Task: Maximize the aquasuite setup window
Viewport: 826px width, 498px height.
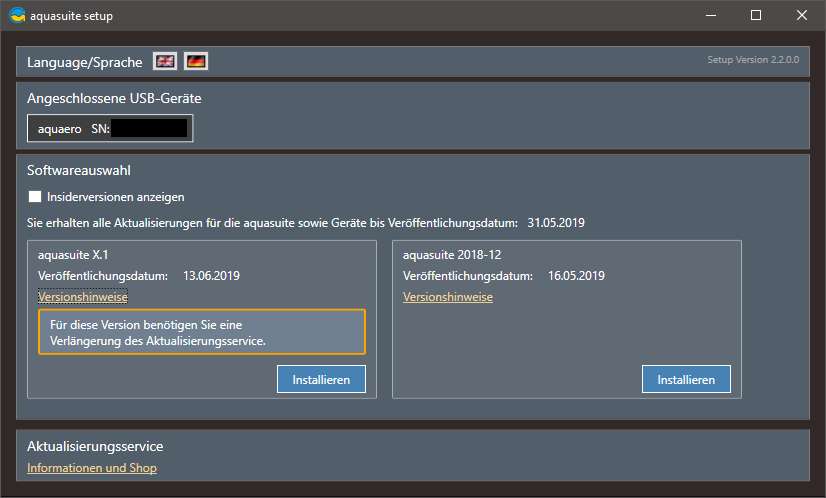Action: 756,15
